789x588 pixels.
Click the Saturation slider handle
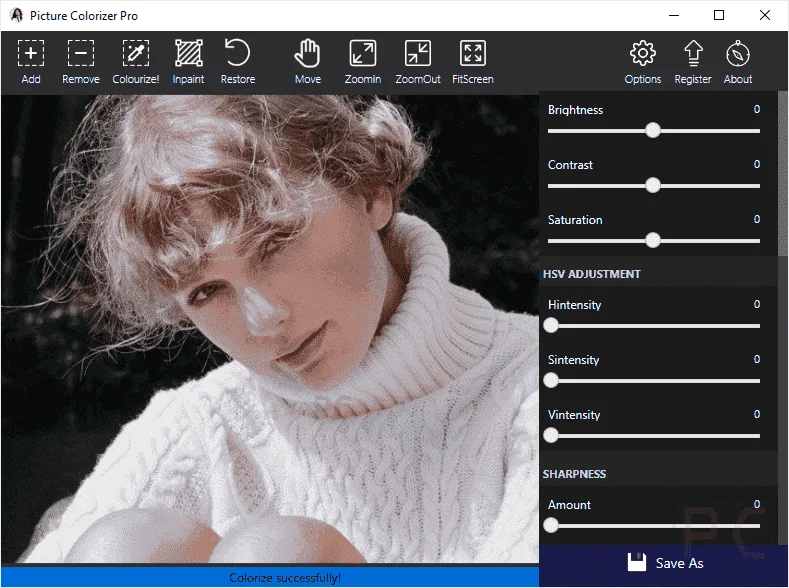point(653,240)
